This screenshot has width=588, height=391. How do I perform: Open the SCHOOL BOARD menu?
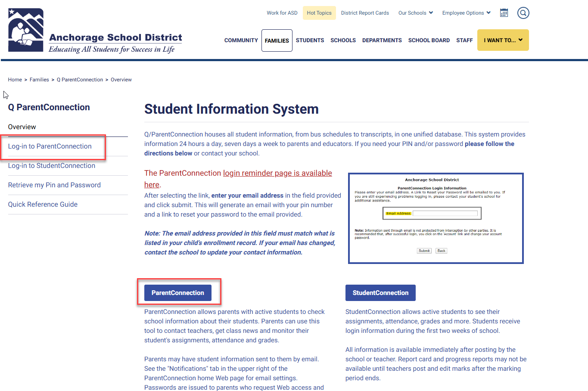point(429,40)
